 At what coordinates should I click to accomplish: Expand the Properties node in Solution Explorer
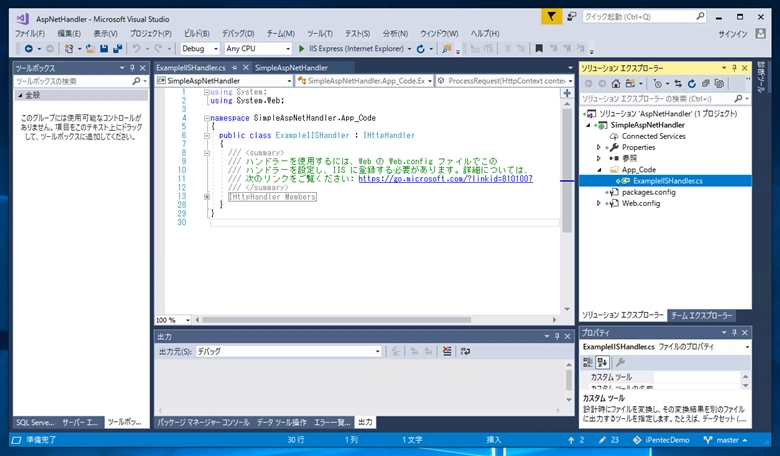pos(598,147)
